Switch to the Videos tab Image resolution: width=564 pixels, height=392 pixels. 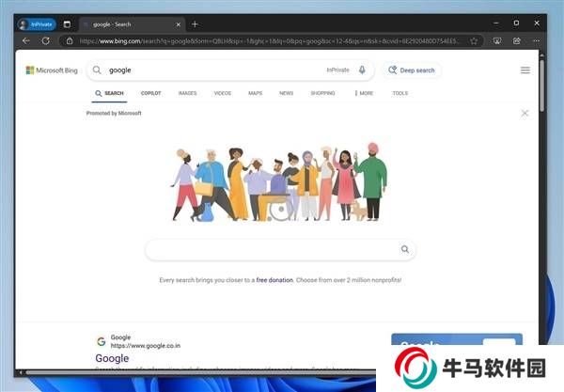click(222, 93)
